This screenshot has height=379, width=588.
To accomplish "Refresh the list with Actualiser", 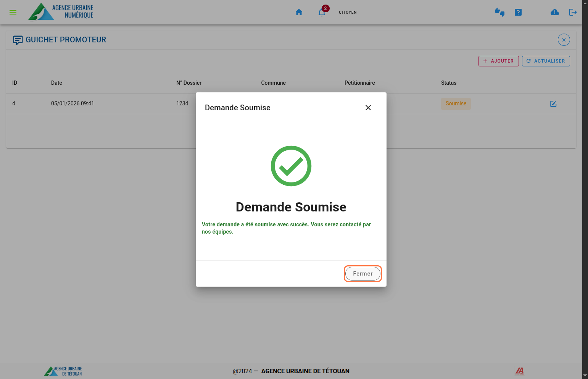I will pos(546,61).
